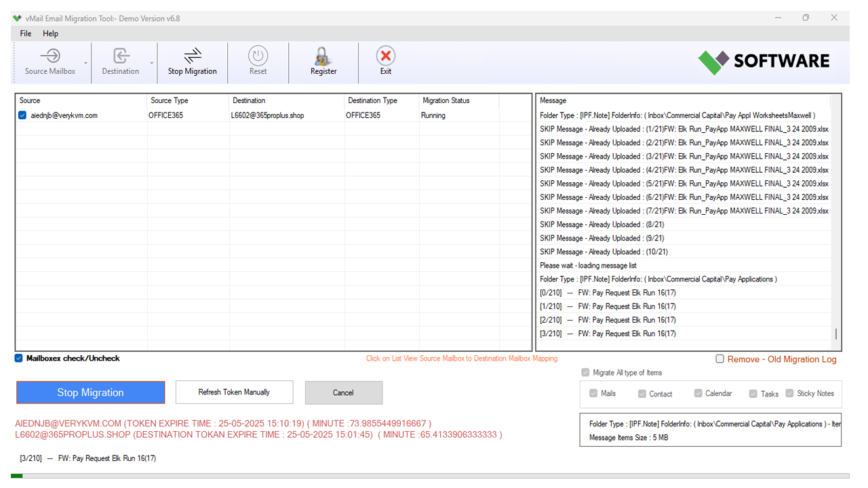Select the log line SKIP Message (7/21)
Image resolution: width=868 pixels, height=488 pixels.
684,211
